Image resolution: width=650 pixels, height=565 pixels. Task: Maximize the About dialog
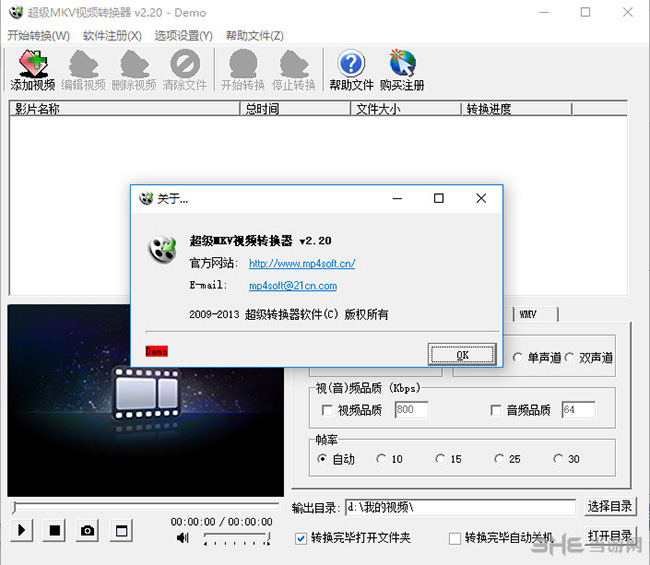(439, 198)
